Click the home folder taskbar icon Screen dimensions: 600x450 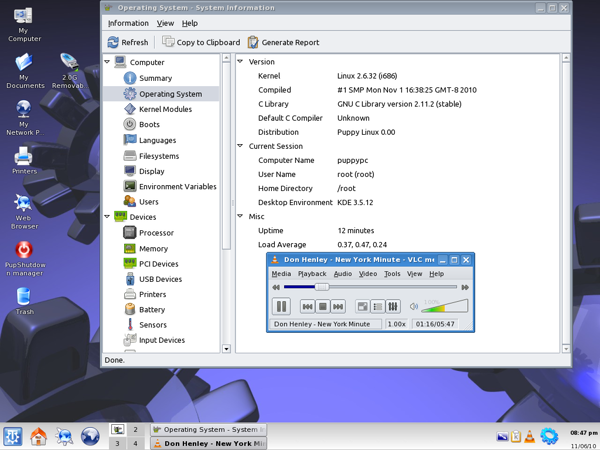point(38,436)
